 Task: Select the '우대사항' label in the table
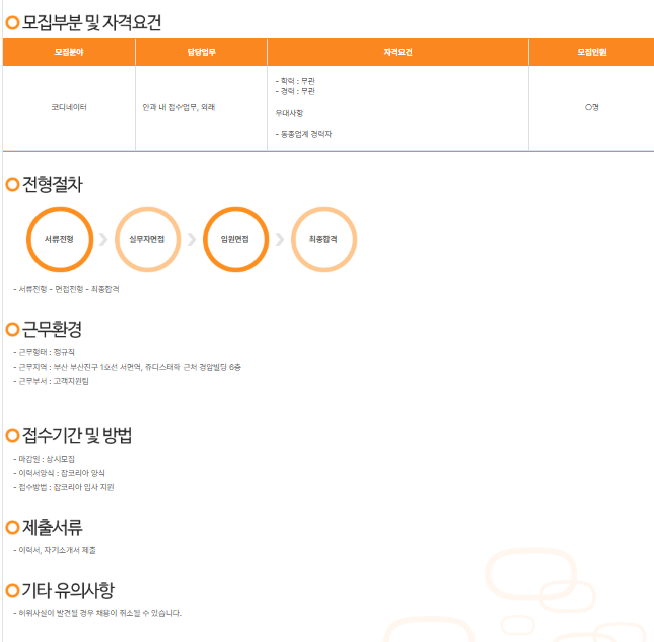[x=289, y=113]
